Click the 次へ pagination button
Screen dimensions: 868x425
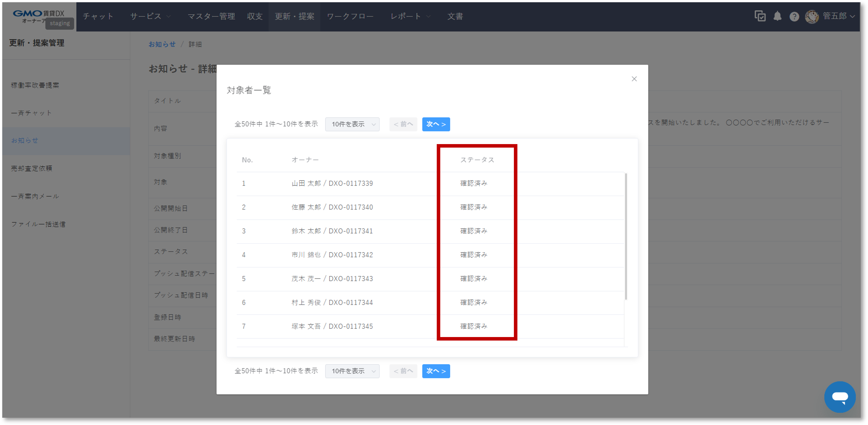(436, 124)
